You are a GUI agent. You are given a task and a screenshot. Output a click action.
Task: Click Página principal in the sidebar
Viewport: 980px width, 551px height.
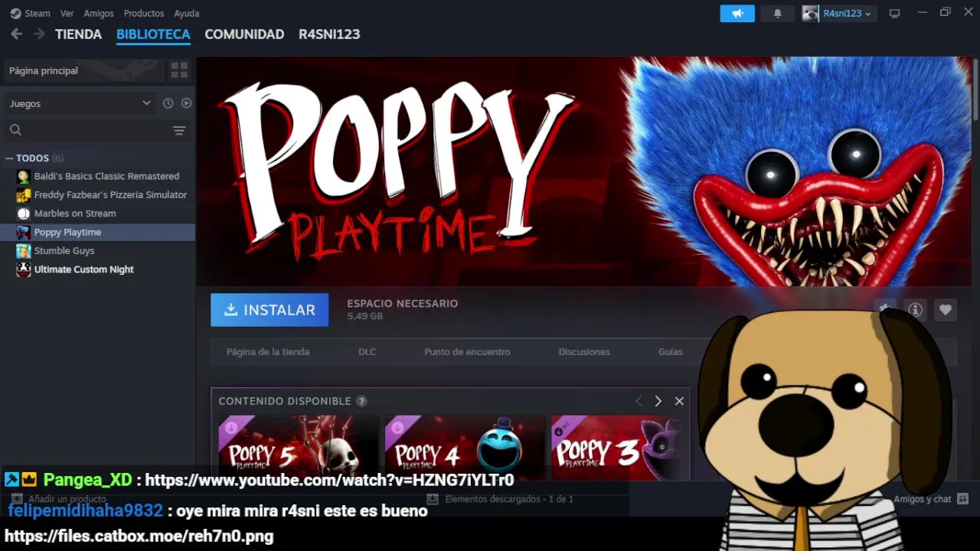click(x=84, y=70)
